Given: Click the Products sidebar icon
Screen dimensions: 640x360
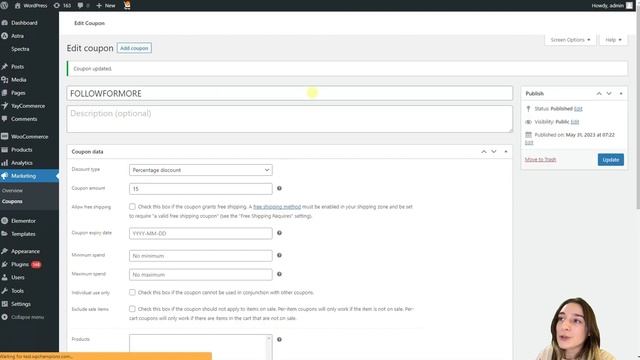Looking at the screenshot, I should pos(4,150).
